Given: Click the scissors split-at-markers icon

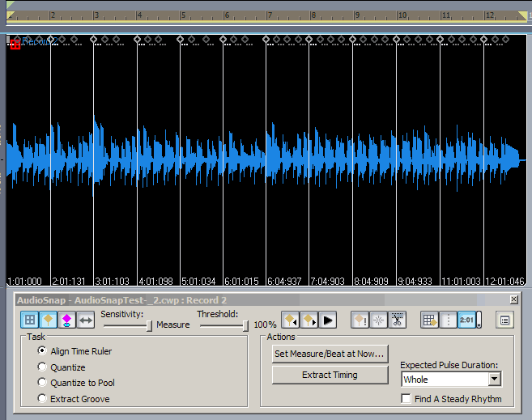Looking at the screenshot, I should (x=398, y=320).
